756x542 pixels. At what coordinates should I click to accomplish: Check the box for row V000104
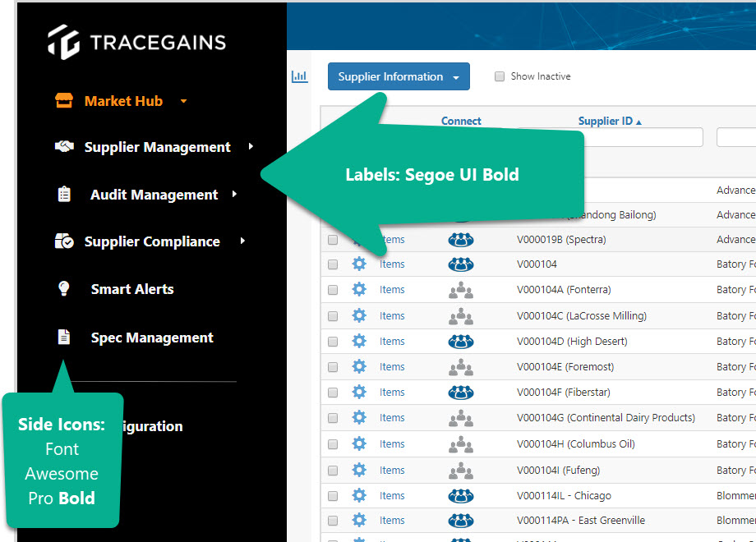pos(333,264)
